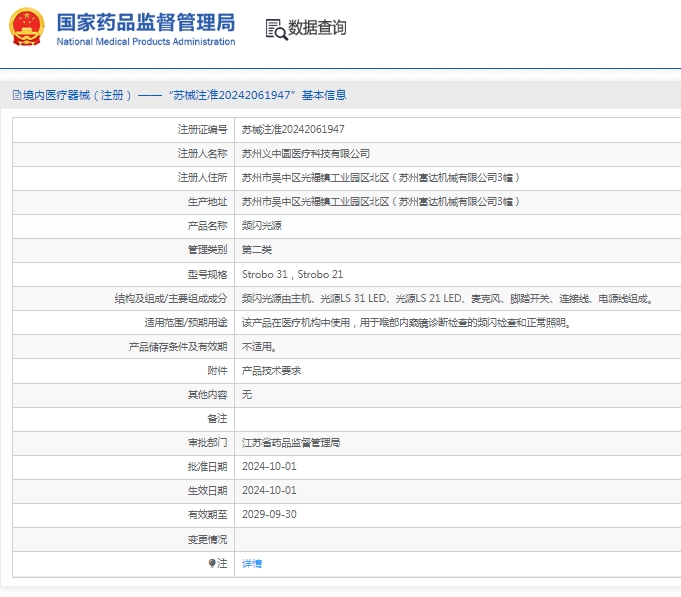681x597 pixels.
Task: Open the 数据查询 search icon
Action: coord(276,30)
